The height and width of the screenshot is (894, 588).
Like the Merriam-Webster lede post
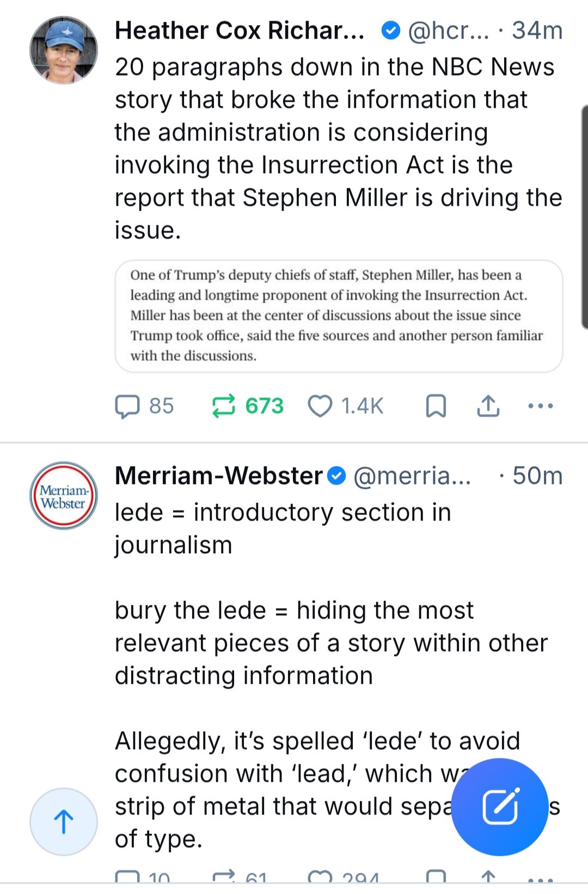coord(320,878)
